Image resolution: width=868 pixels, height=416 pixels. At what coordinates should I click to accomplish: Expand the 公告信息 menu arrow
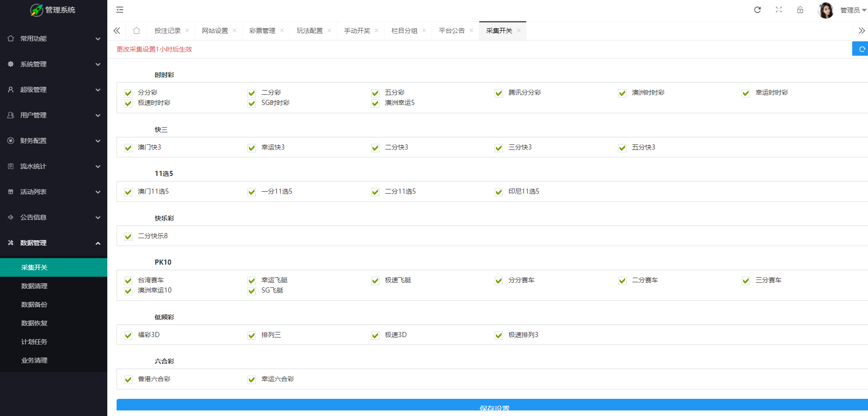[98, 218]
